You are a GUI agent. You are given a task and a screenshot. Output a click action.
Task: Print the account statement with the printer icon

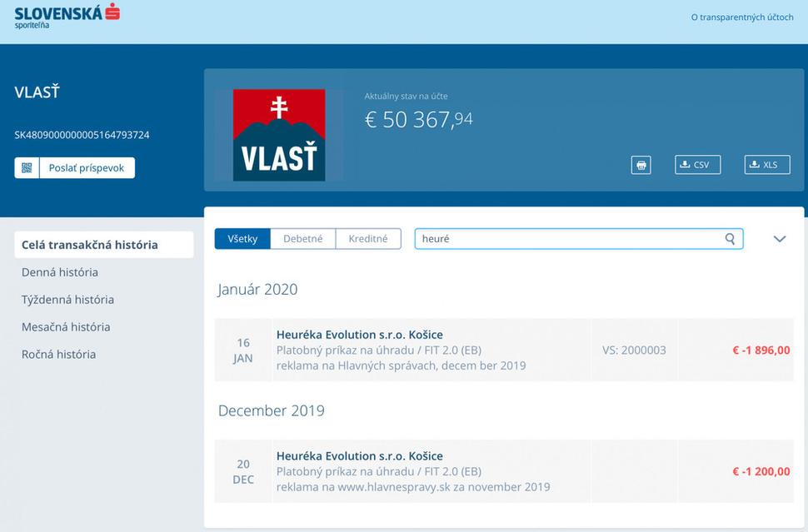[641, 165]
